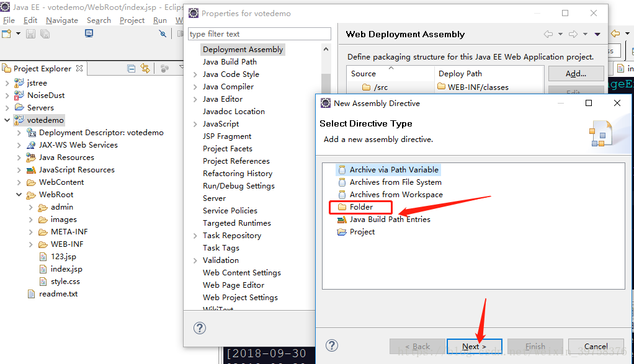Expand the NoiseDust project
This screenshot has width=634, height=364.
coord(7,95)
